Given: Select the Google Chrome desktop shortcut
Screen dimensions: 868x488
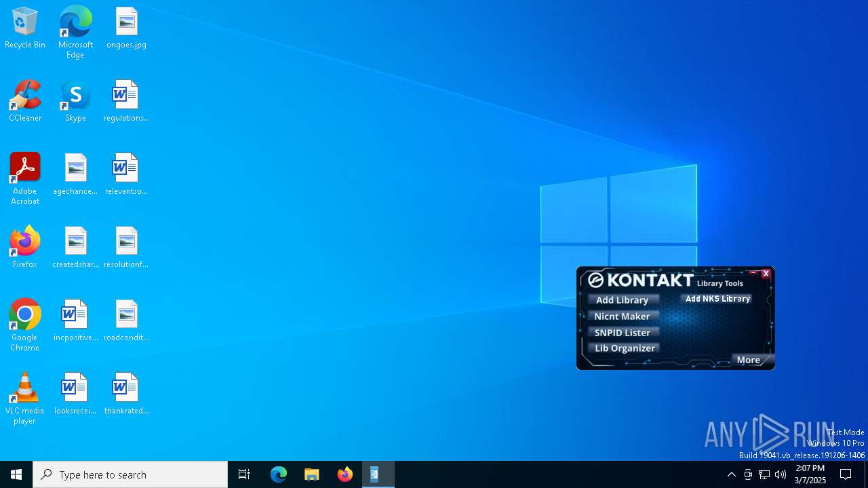Looking at the screenshot, I should 25,325.
